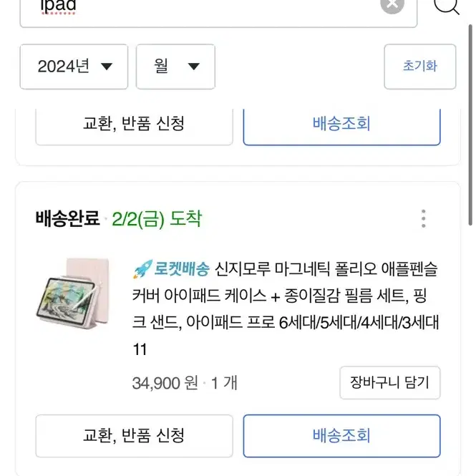Click the month dropdown arrow
Image resolution: width=476 pixels, height=476 pixels.
click(x=194, y=67)
